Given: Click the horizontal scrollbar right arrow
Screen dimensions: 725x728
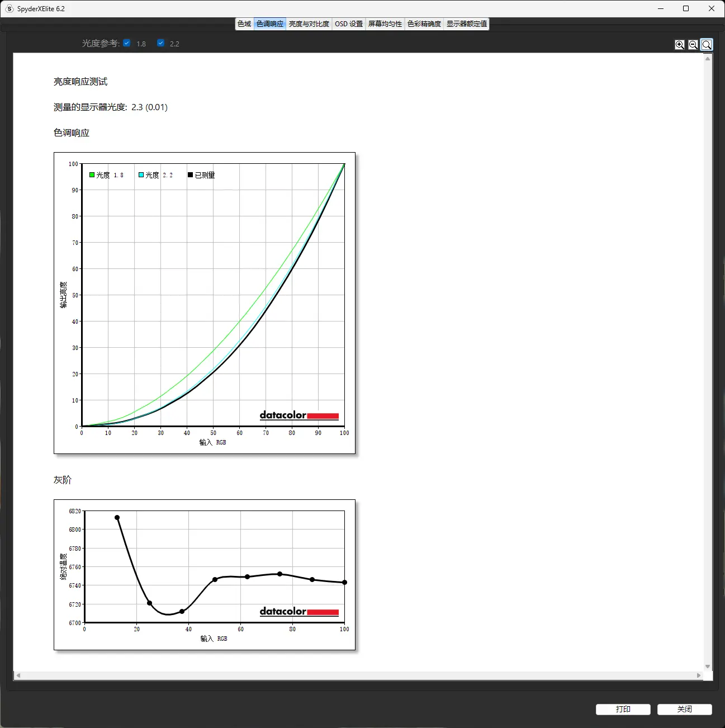Looking at the screenshot, I should (x=699, y=675).
